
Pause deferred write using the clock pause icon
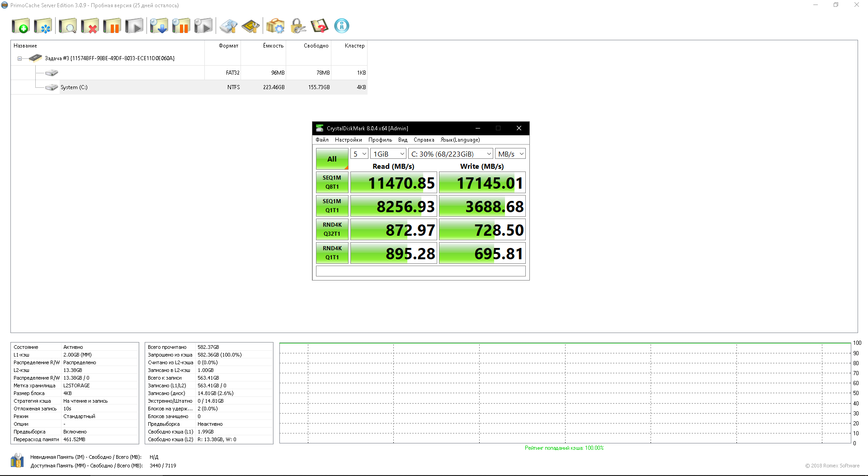pos(181,26)
